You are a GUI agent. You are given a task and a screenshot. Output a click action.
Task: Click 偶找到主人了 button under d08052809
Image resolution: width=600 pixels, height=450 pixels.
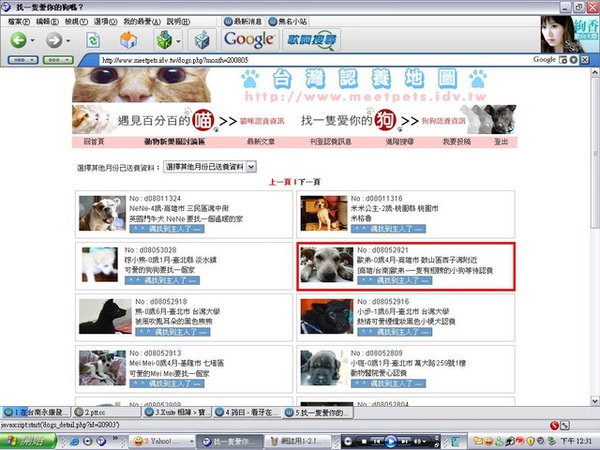pos(388,383)
